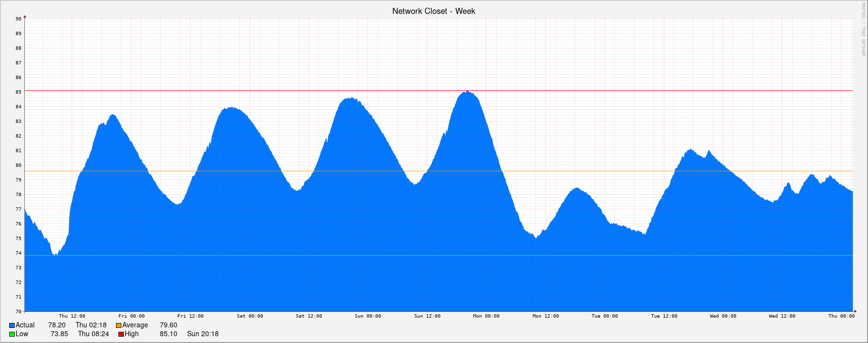Click the red arrow atop the y-axis
Image resolution: width=868 pixels, height=343 pixels.
pyautogui.click(x=25, y=17)
